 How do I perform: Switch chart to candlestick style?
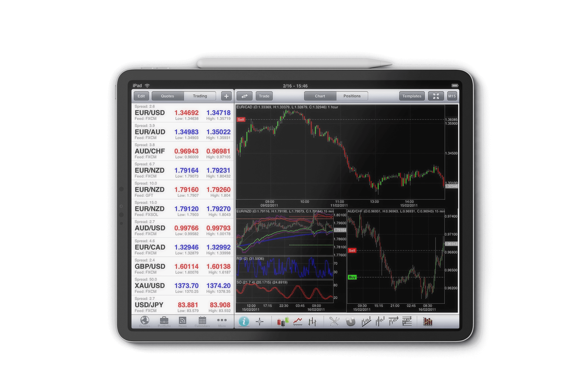[x=283, y=322]
